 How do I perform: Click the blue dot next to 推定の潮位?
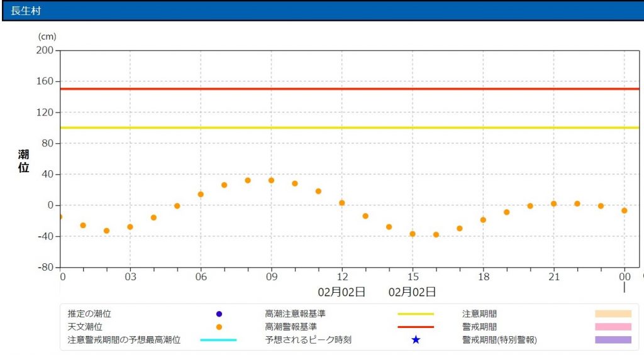[219, 314]
